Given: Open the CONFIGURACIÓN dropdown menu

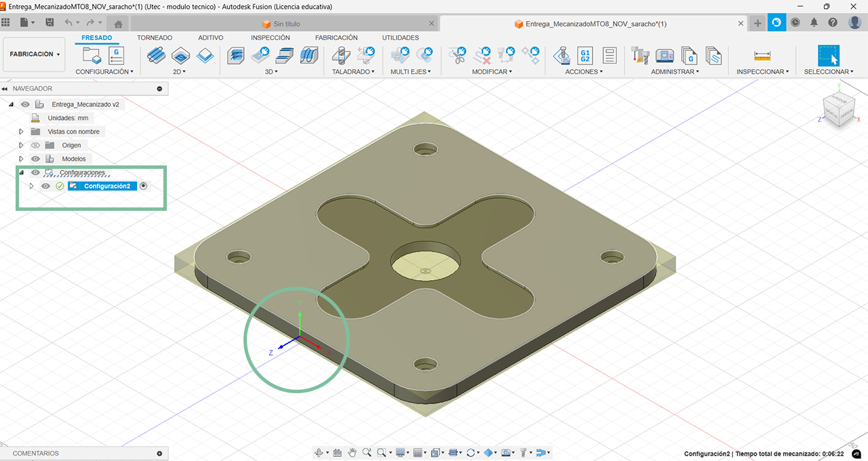Looking at the screenshot, I should click(x=104, y=71).
